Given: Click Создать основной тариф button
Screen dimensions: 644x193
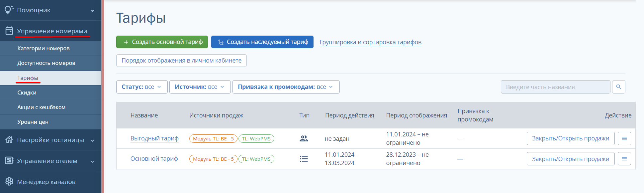Looking at the screenshot, I should (162, 42).
